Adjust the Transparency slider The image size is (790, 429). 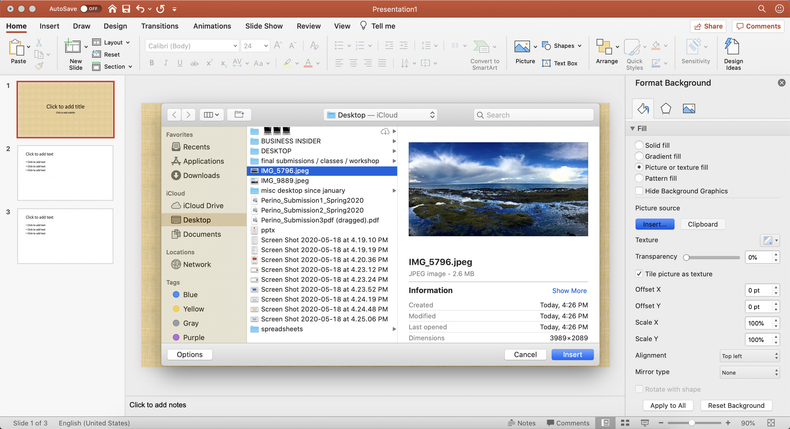coord(686,257)
